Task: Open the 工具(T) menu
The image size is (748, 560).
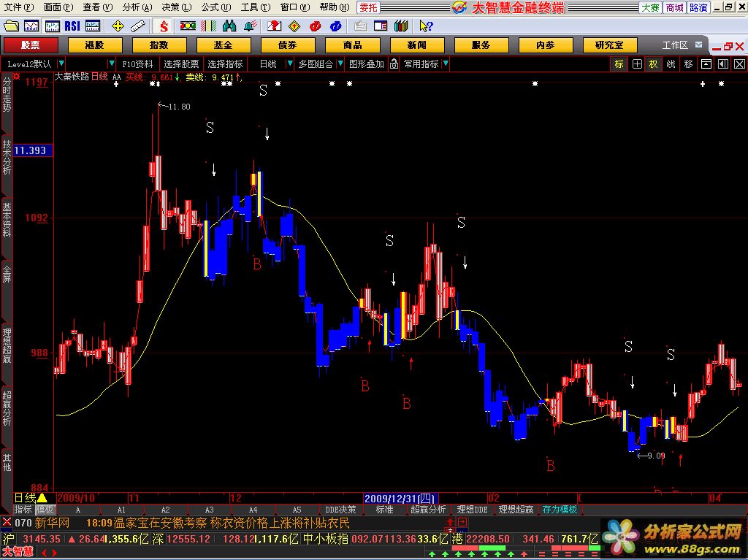Action: point(256,7)
